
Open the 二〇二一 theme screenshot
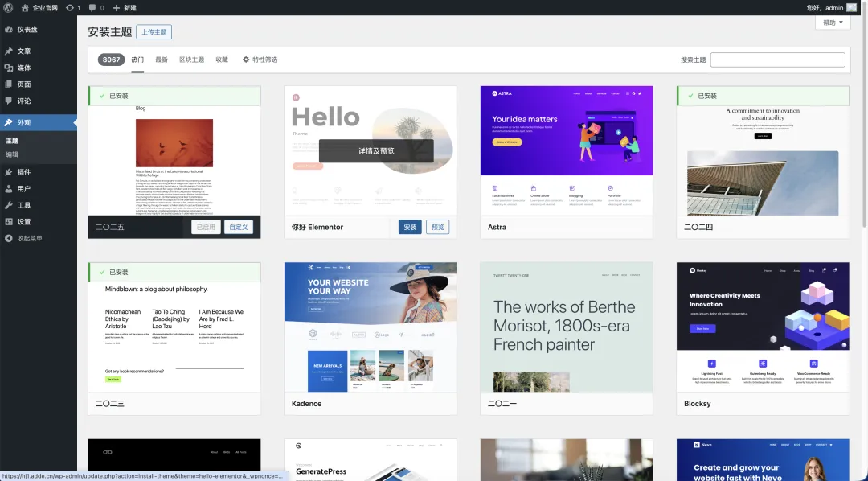[567, 327]
